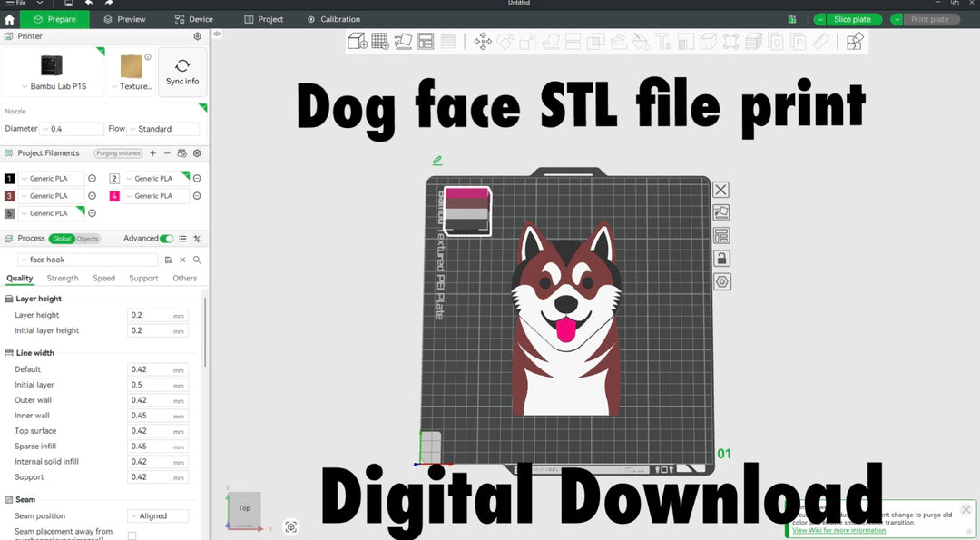Click the Home icon
Image resolution: width=980 pixels, height=540 pixels.
coord(9,19)
